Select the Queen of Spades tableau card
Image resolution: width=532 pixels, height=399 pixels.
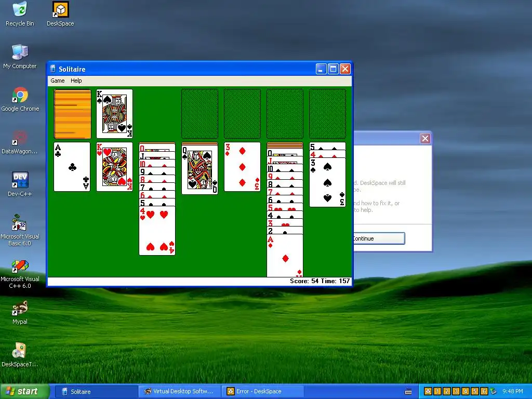tap(200, 170)
